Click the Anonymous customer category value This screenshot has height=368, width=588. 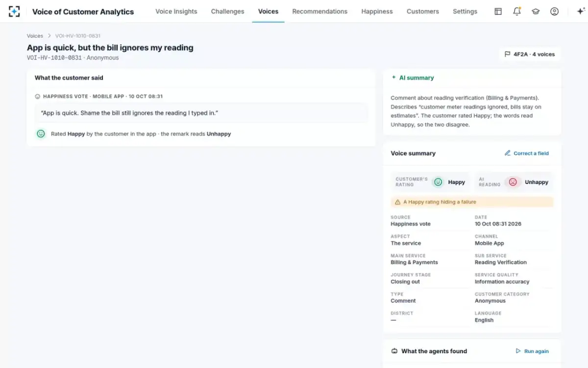click(490, 301)
